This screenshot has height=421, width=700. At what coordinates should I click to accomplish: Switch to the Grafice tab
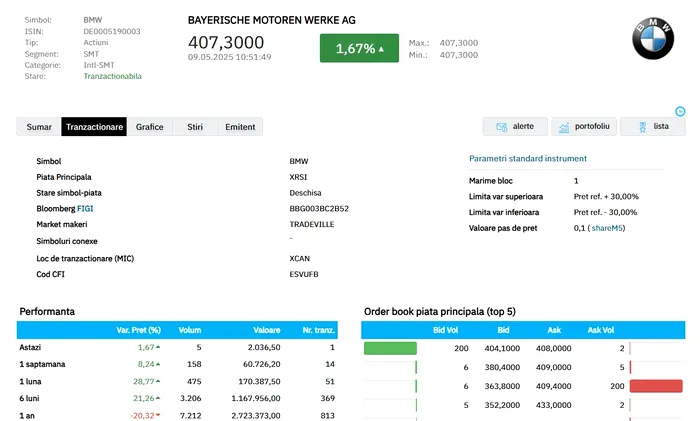pyautogui.click(x=150, y=127)
